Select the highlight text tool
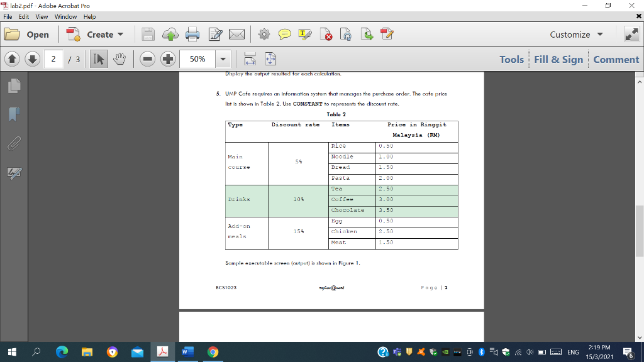Screen dimensions: 644x362 coord(305,35)
